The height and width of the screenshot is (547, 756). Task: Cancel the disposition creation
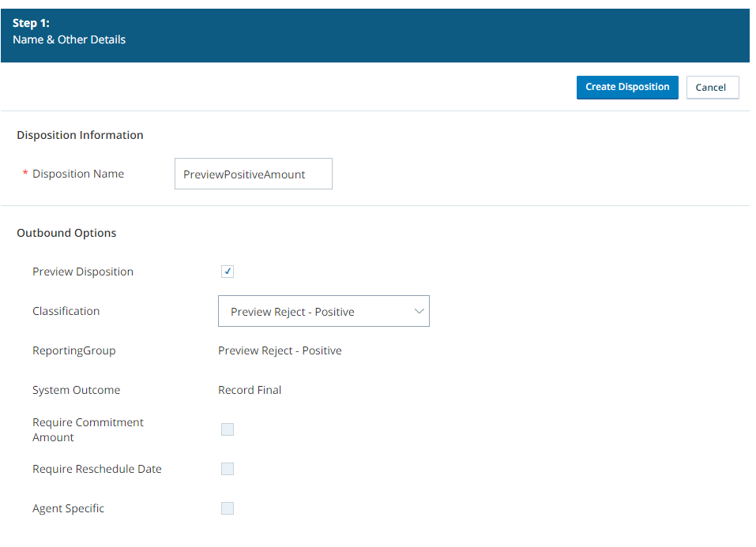pos(712,88)
